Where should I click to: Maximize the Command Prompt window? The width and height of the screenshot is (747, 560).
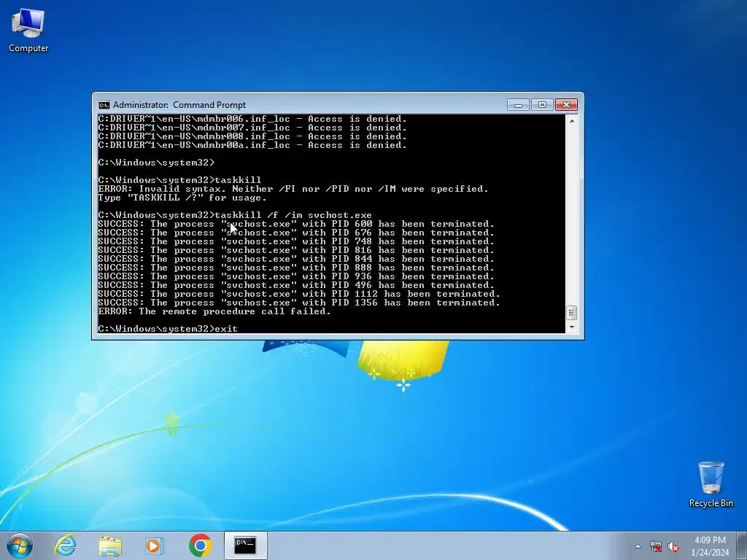542,105
